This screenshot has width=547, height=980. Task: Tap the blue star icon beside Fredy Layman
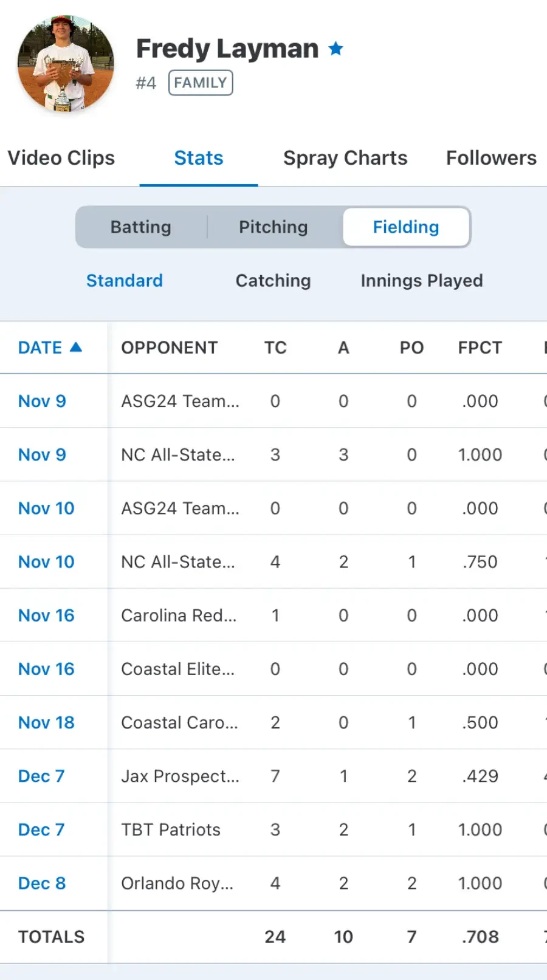pyautogui.click(x=335, y=49)
